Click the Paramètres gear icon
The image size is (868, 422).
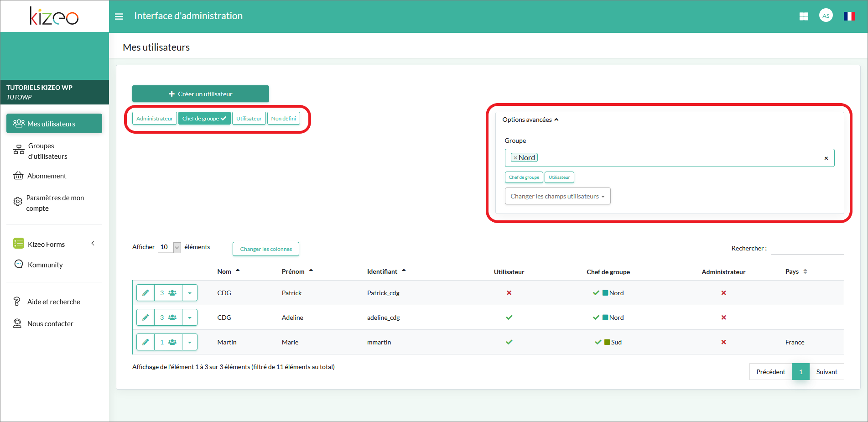click(x=18, y=201)
